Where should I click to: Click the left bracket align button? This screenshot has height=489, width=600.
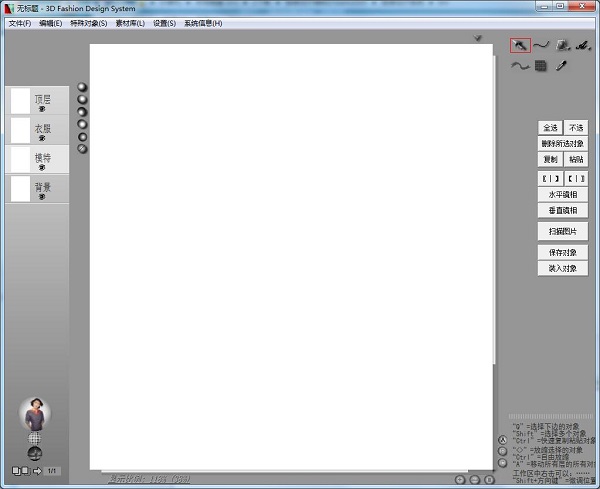click(550, 179)
